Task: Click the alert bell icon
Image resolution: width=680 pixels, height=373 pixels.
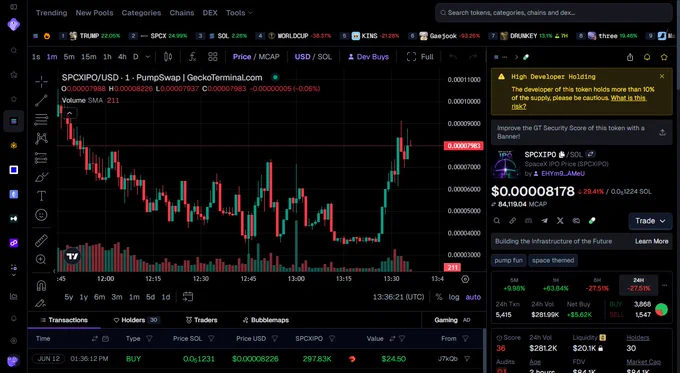Action: 647,57
